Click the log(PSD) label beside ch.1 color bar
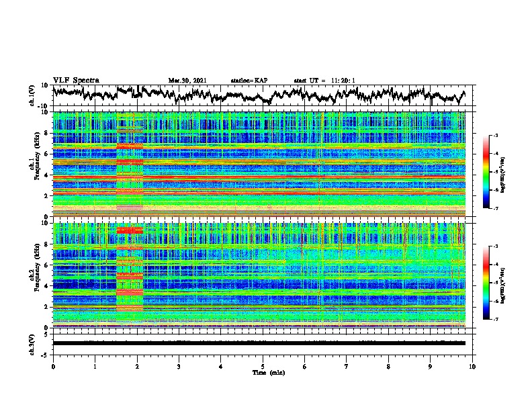The height and width of the screenshot is (411, 532). click(x=502, y=175)
